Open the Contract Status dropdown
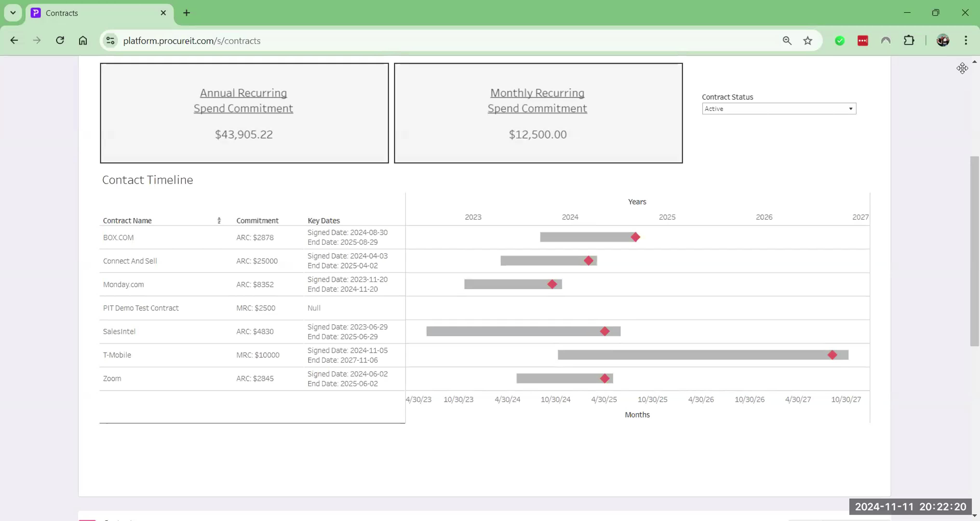This screenshot has height=521, width=980. click(779, 109)
